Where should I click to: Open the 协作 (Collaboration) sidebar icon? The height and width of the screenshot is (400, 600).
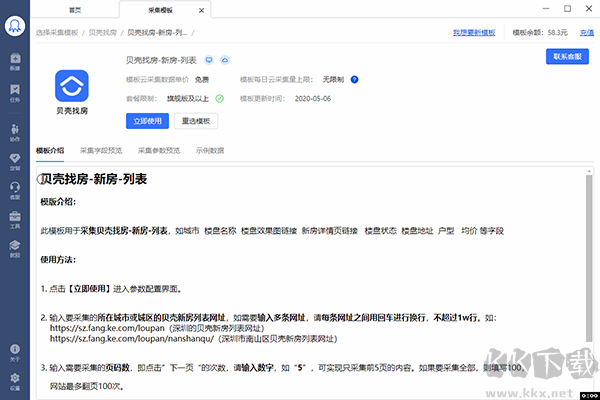coord(15,132)
